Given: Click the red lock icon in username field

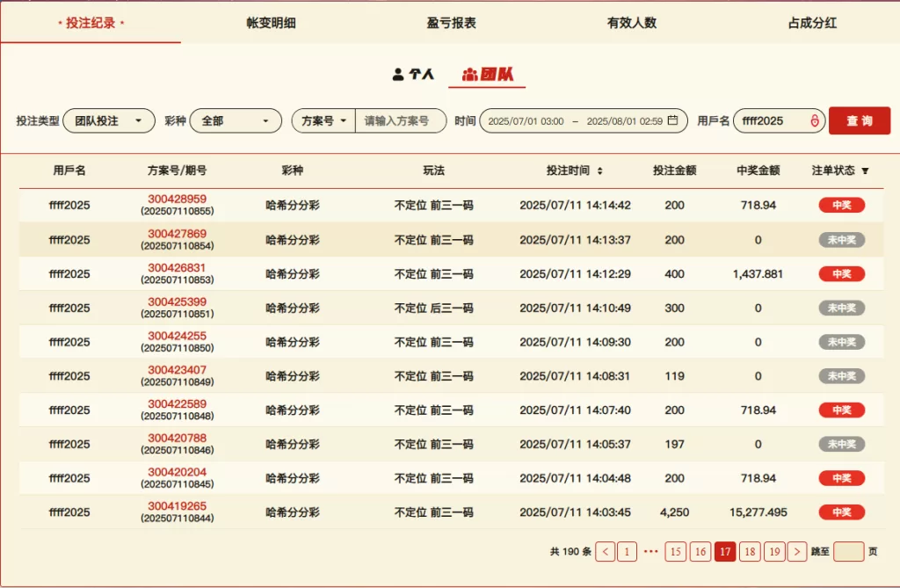Looking at the screenshot, I should coord(815,120).
